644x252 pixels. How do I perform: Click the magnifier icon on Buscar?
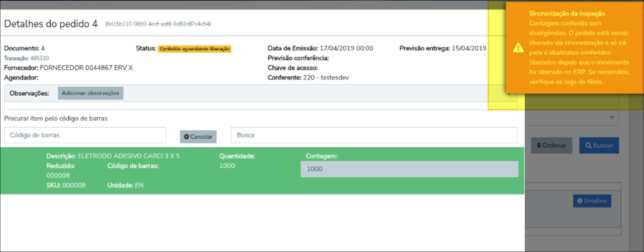[588, 145]
